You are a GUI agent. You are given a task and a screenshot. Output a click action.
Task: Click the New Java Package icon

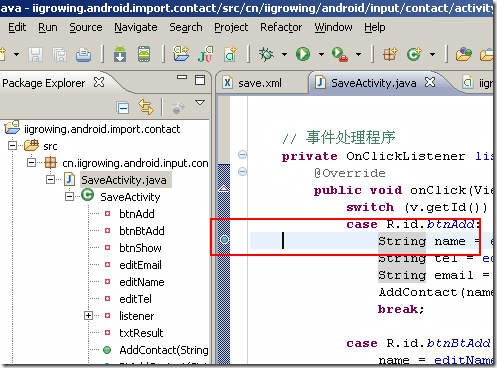[x=389, y=54]
